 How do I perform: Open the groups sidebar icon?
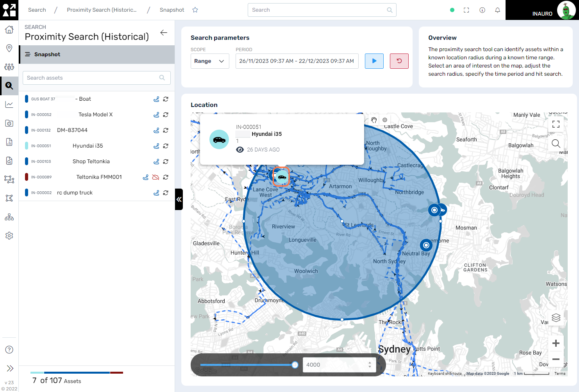coord(9,67)
